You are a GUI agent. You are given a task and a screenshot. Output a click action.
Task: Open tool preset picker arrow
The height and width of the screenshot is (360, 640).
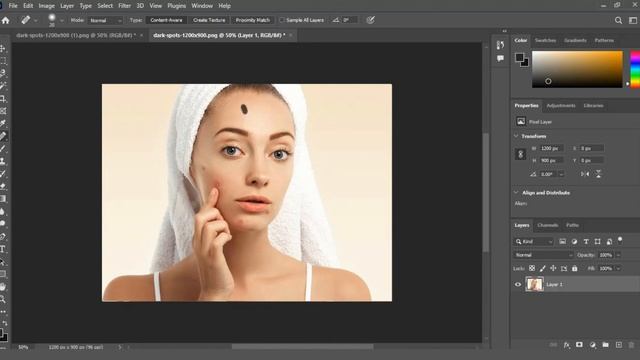point(36,20)
